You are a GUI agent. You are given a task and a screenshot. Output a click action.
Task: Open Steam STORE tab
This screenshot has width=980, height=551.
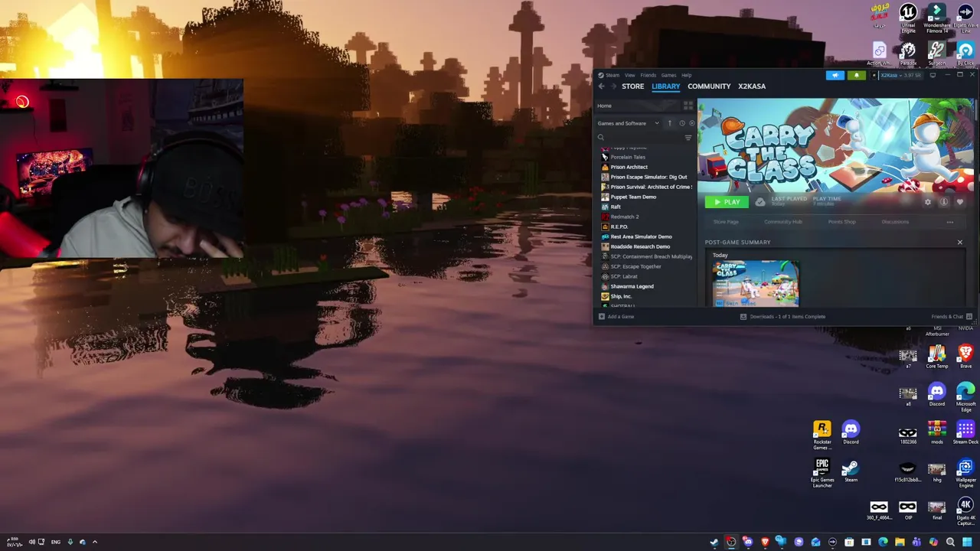coord(632,86)
